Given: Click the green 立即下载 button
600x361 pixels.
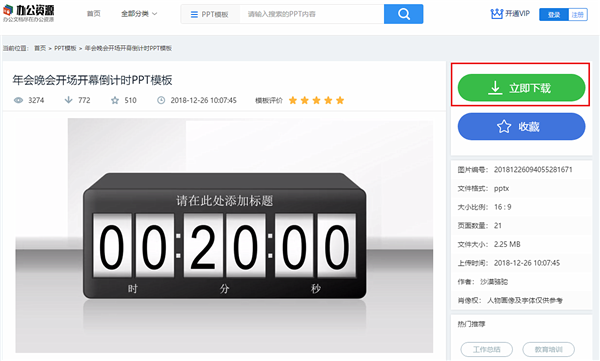Looking at the screenshot, I should (x=521, y=88).
